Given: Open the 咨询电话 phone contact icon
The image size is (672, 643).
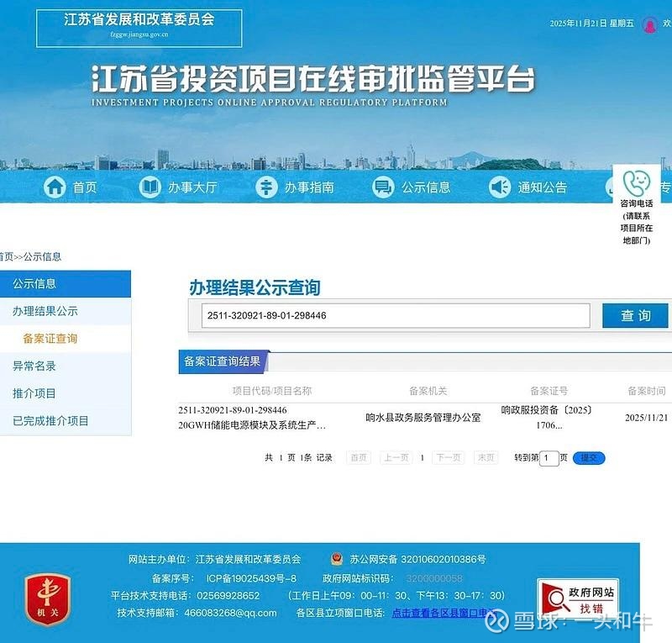Looking at the screenshot, I should (637, 183).
